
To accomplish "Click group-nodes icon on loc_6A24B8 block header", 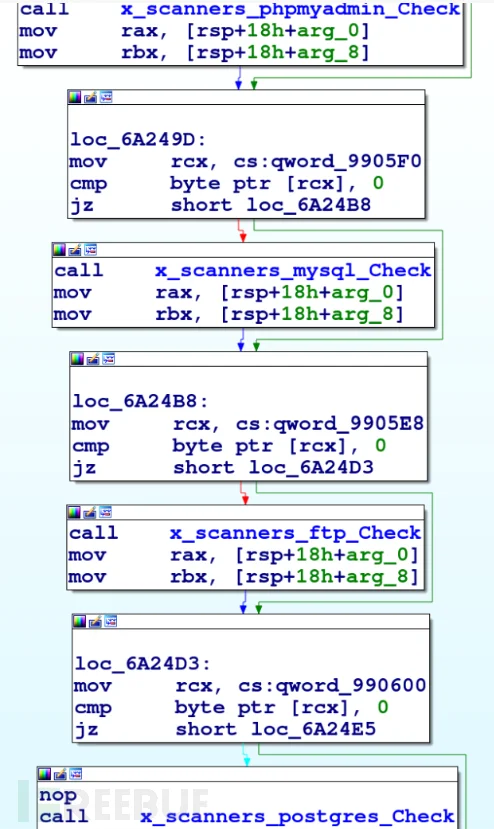I will click(x=109, y=360).
